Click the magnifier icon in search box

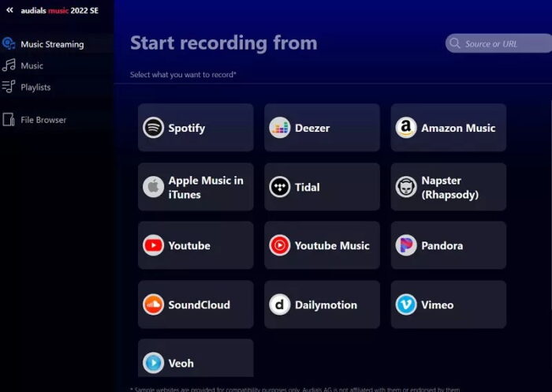click(455, 43)
